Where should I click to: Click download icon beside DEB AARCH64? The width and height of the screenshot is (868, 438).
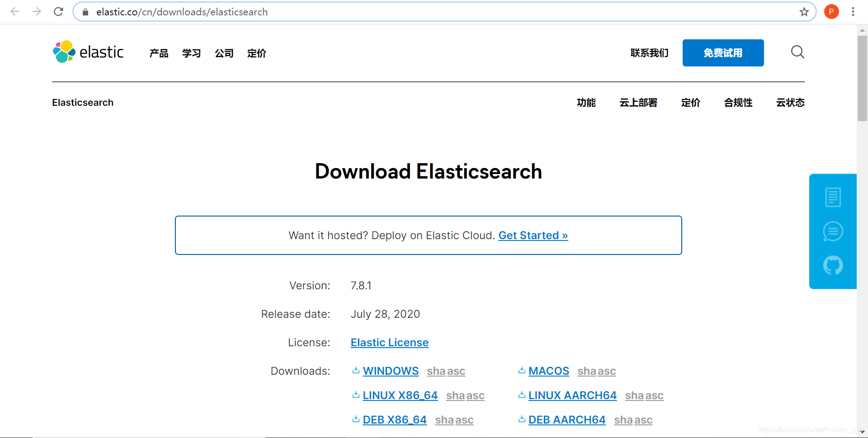522,419
